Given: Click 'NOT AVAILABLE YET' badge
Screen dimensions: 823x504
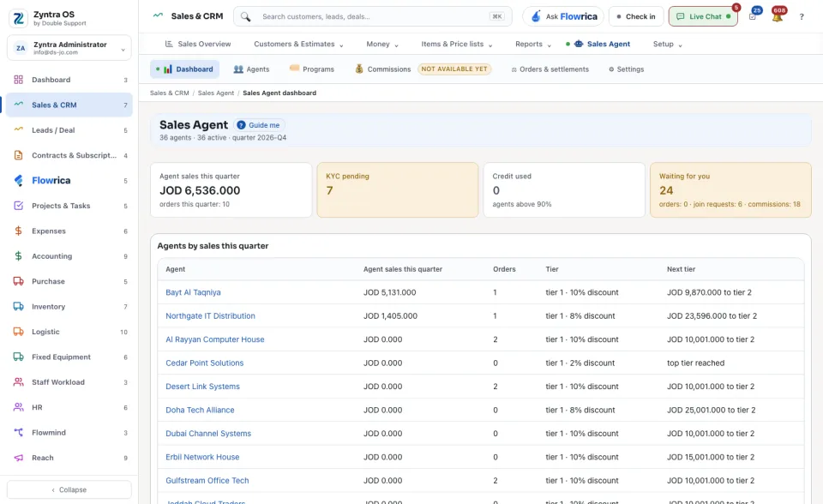Looking at the screenshot, I should pos(454,69).
